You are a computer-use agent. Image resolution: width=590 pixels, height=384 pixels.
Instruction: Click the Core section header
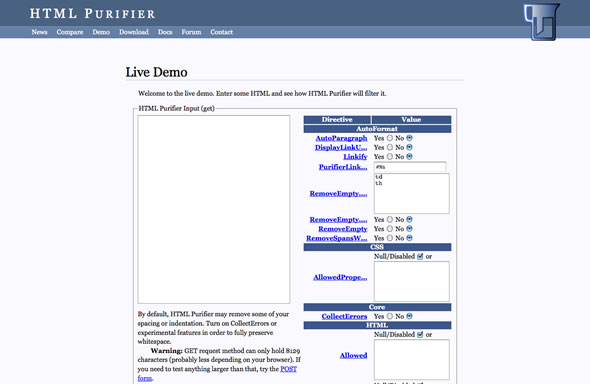point(377,307)
